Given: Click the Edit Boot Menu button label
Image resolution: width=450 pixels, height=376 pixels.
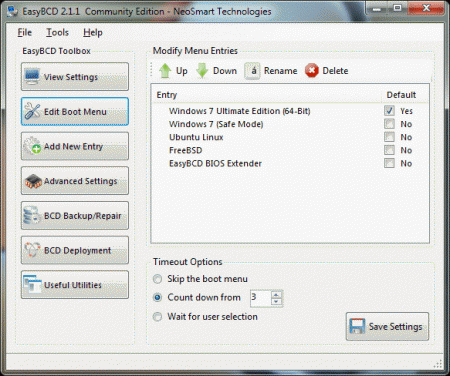Looking at the screenshot, I should coord(75,112).
